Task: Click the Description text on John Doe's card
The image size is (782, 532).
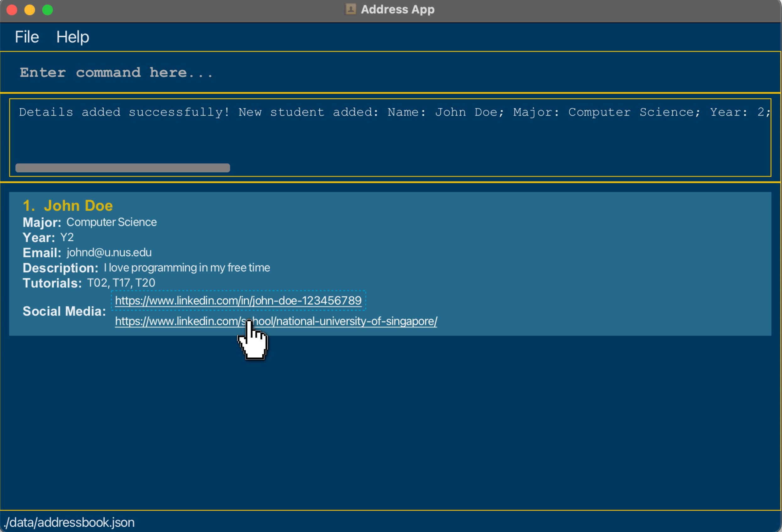Action: [187, 268]
